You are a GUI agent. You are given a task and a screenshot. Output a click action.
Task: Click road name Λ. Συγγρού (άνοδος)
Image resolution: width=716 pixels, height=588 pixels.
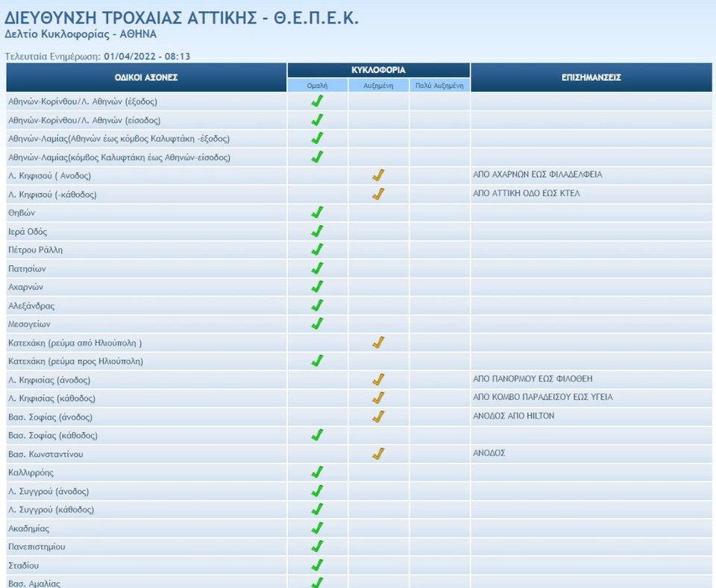click(x=48, y=491)
